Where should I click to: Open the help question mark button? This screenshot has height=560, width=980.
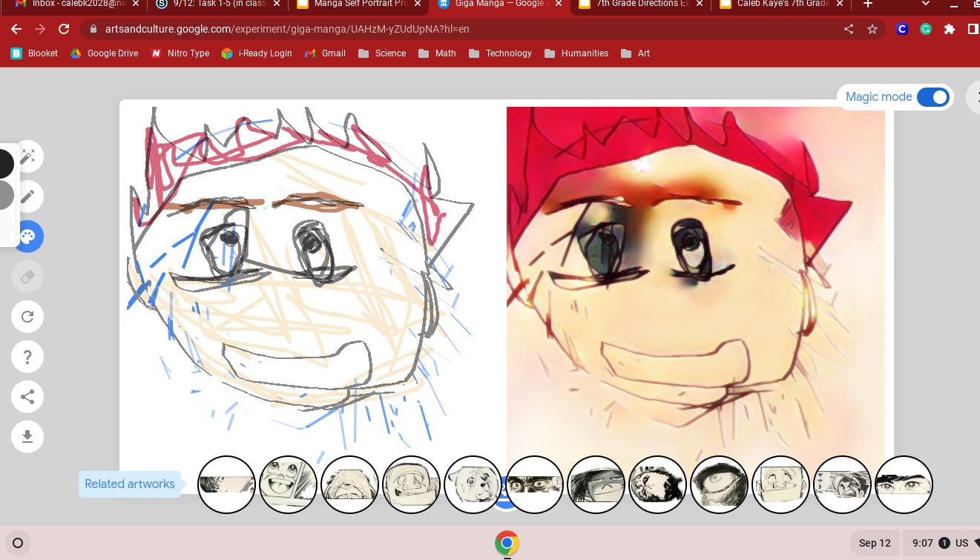[27, 357]
